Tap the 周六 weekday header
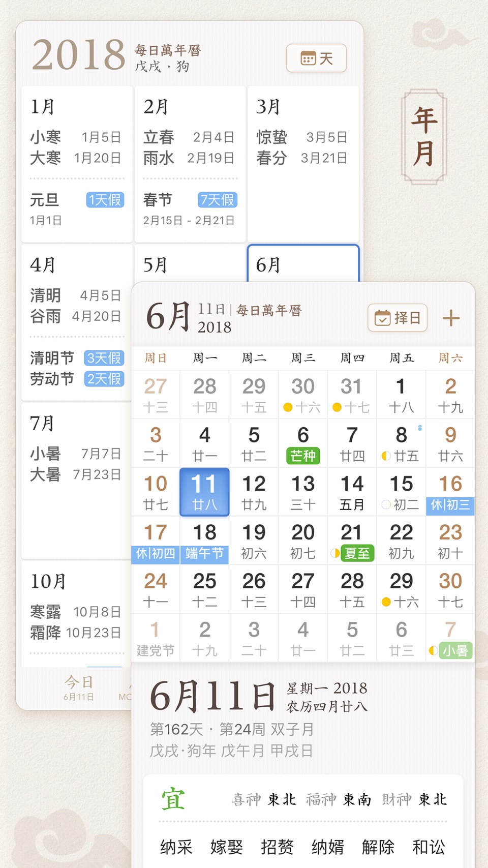The height and width of the screenshot is (868, 488). pos(450,358)
